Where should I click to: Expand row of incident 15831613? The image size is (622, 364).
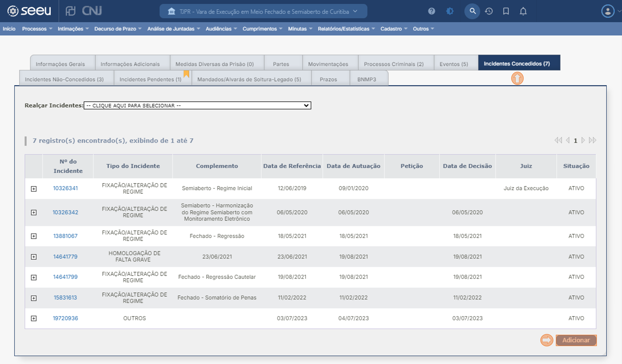point(34,298)
